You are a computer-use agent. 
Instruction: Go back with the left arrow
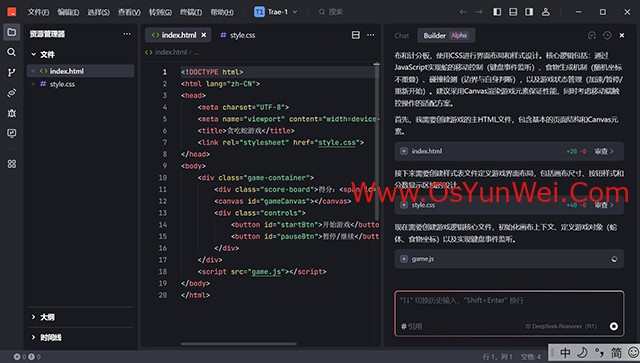pos(463,12)
